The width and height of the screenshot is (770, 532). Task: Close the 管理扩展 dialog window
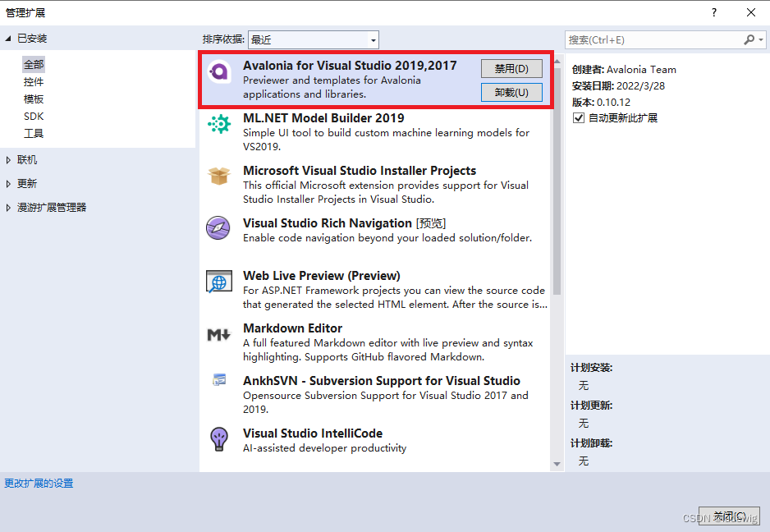click(751, 12)
